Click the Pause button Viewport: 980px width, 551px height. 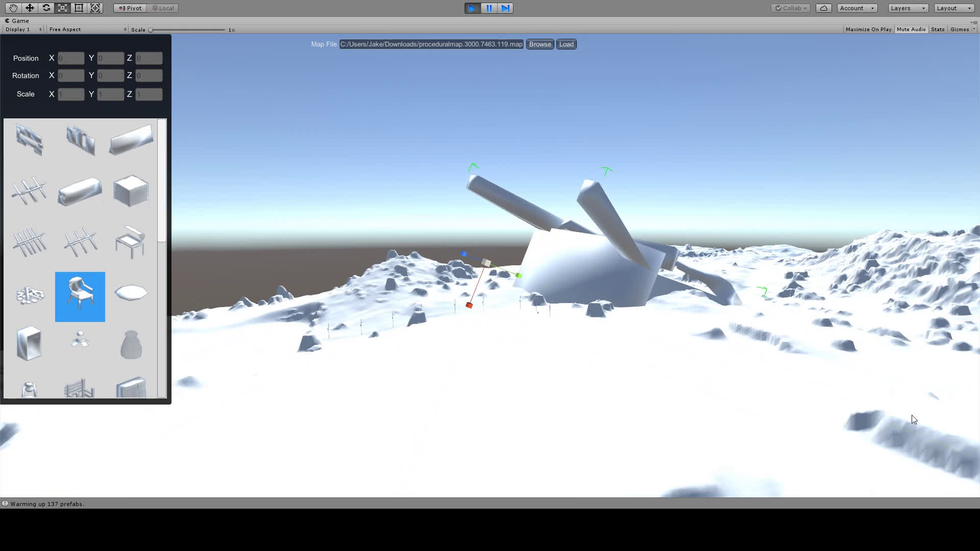(489, 8)
